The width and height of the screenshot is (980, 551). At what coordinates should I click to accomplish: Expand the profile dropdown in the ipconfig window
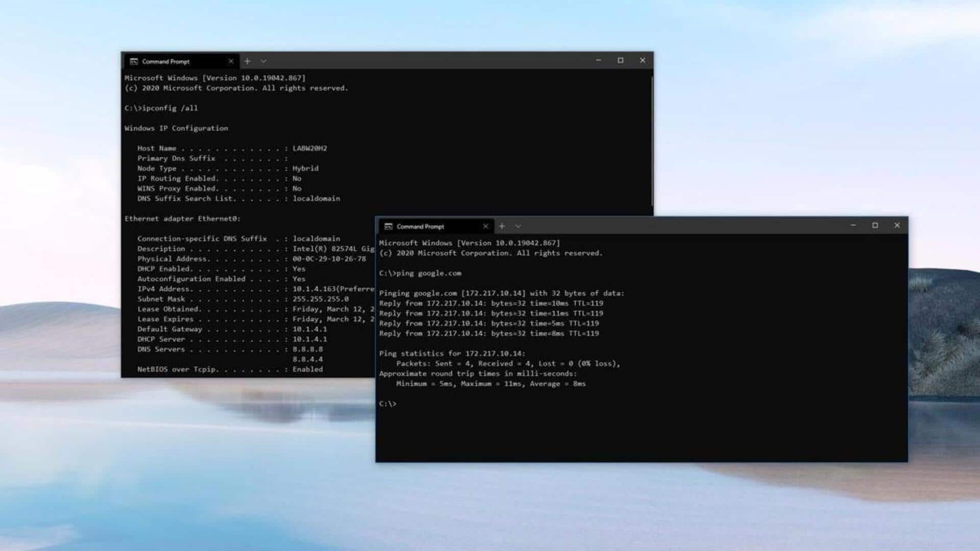(x=263, y=61)
